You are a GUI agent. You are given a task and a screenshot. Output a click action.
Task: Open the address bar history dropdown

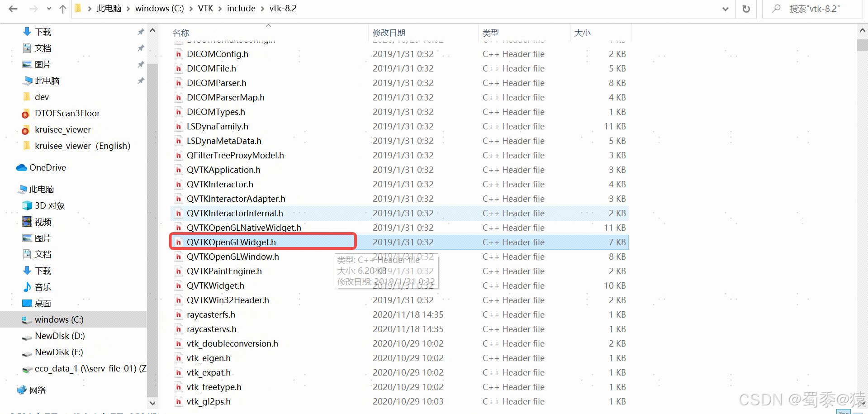click(x=725, y=9)
